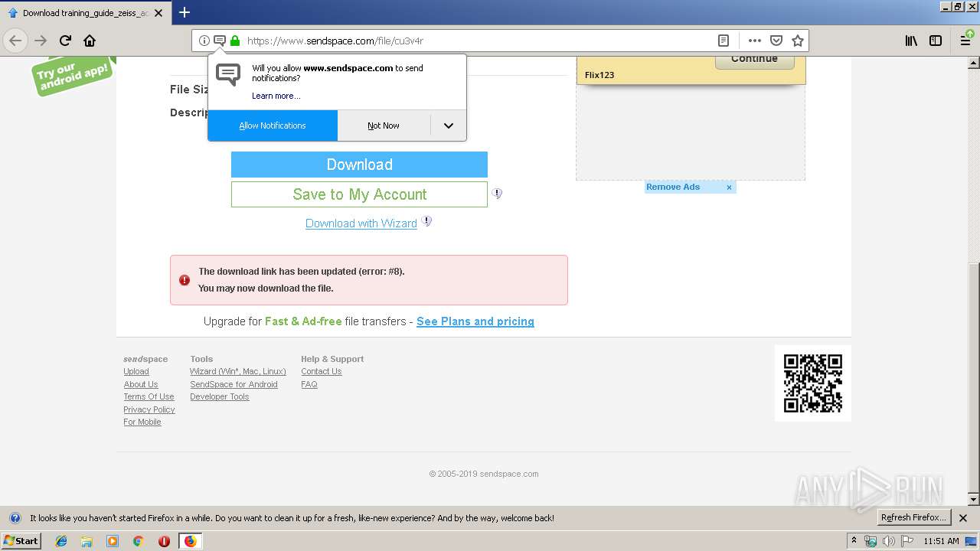Viewport: 980px width, 551px height.
Task: Launch media player from taskbar
Action: [113, 541]
